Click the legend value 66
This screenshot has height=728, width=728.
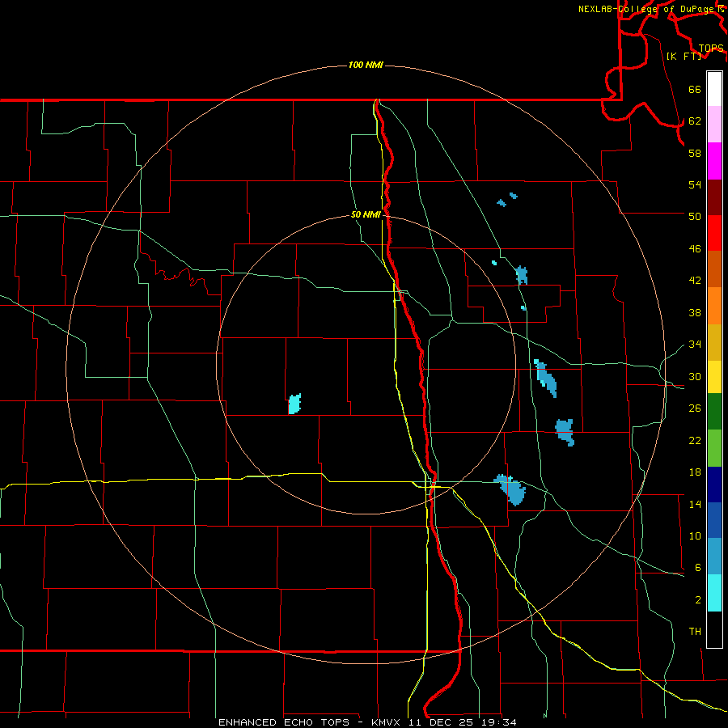coord(695,90)
